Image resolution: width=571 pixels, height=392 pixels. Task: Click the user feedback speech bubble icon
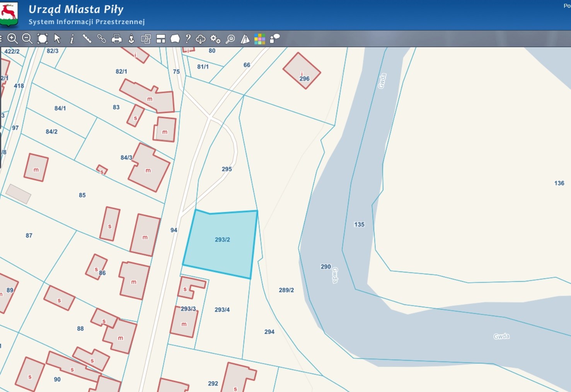[x=274, y=39]
